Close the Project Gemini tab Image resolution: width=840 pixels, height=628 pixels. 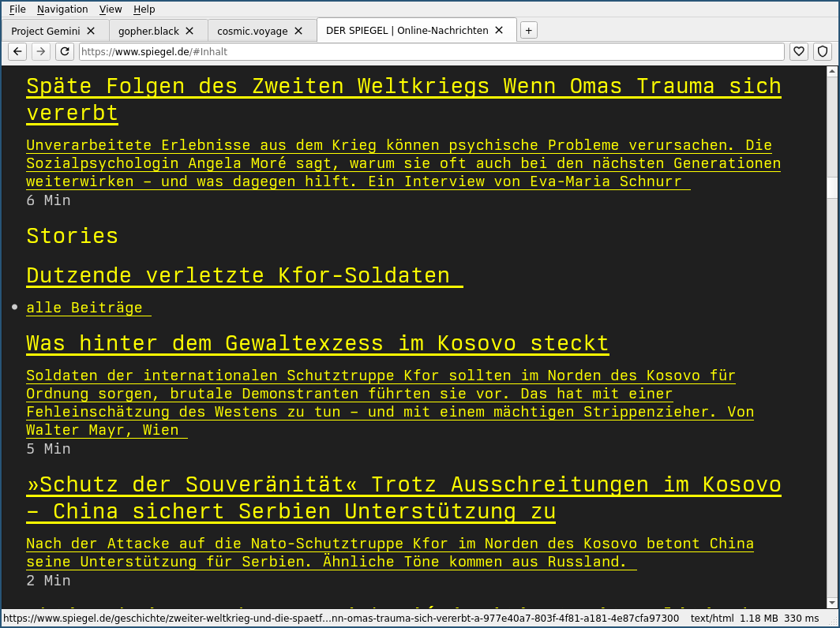click(91, 31)
